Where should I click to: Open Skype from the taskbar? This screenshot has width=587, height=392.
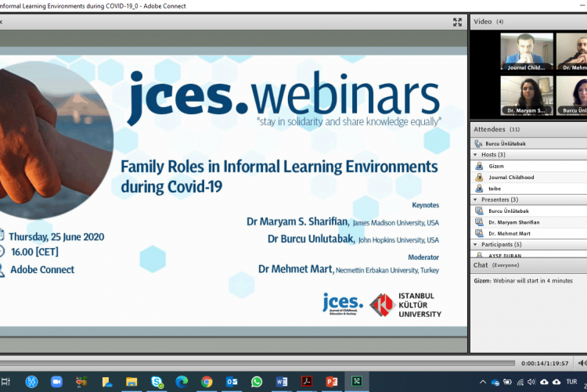coord(157,382)
